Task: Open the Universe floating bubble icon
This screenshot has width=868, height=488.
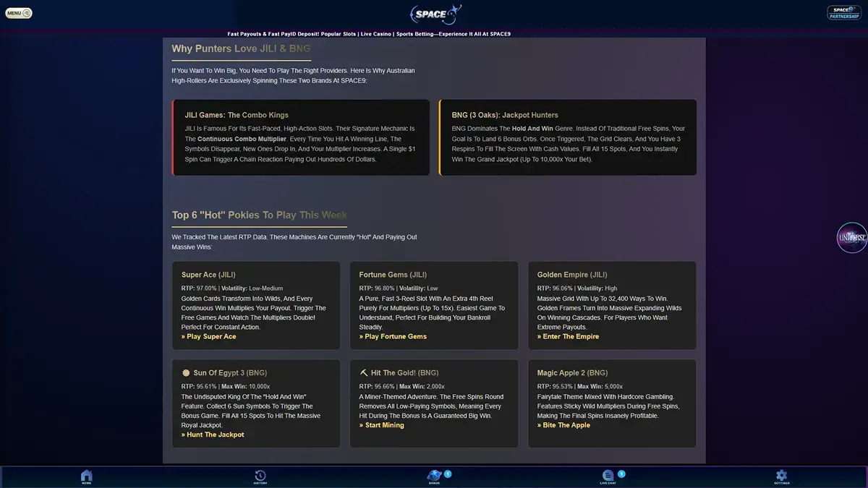Action: [852, 237]
